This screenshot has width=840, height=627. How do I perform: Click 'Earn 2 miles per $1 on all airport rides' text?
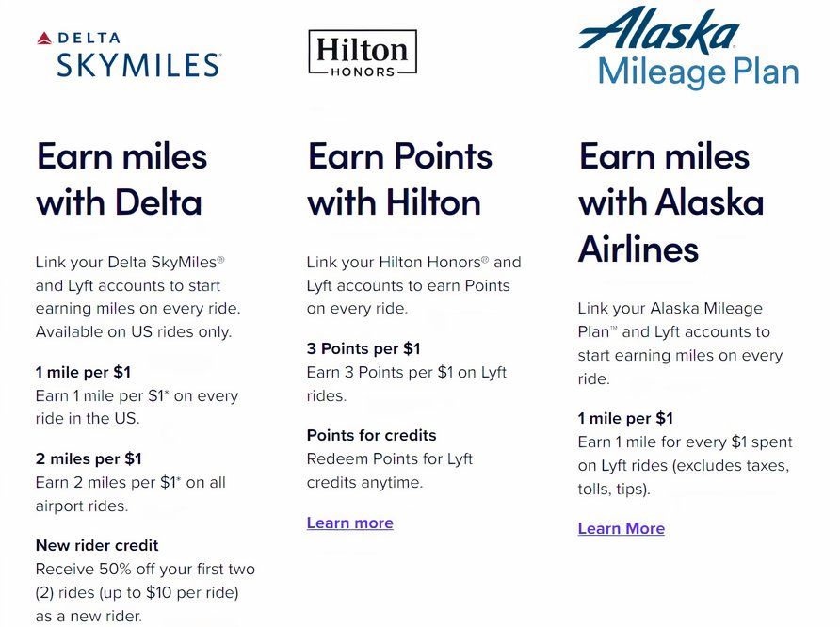(130, 494)
